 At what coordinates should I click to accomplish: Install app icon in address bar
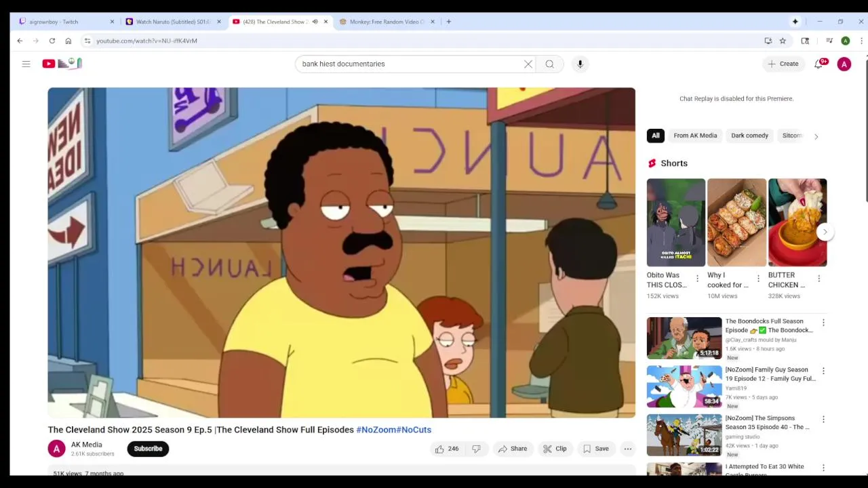(x=768, y=41)
